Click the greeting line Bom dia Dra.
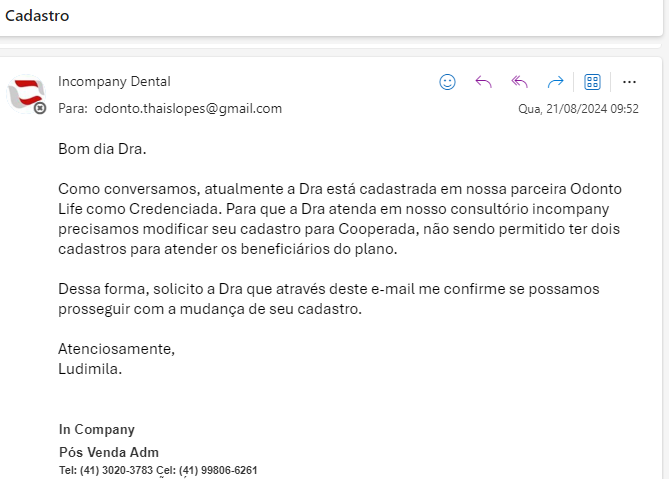The height and width of the screenshot is (479, 669). pos(102,150)
